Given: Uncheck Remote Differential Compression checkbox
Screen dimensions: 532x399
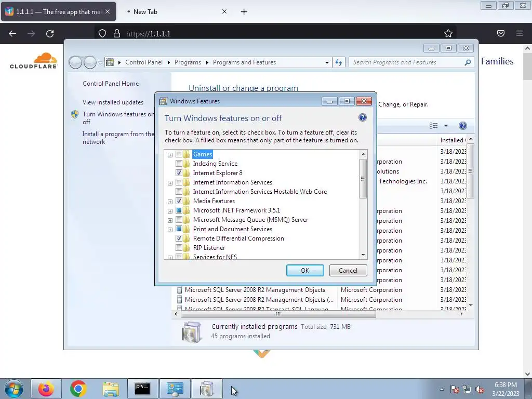Looking at the screenshot, I should [179, 238].
